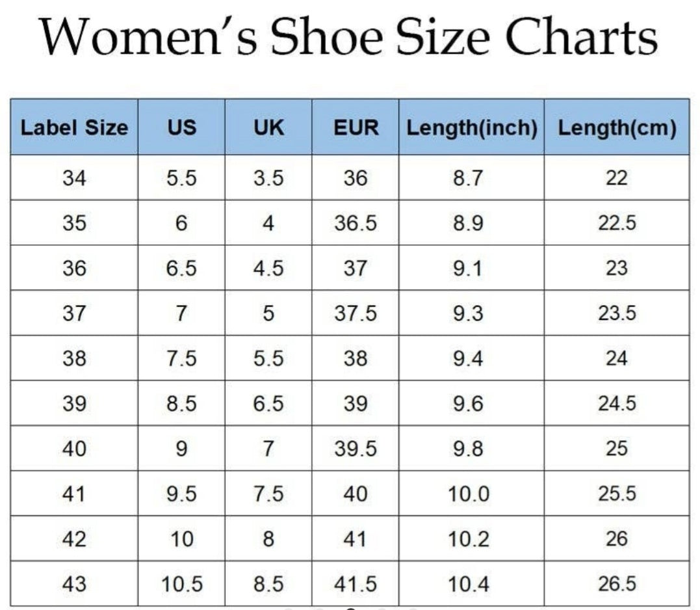Image resolution: width=700 pixels, height=610 pixels.
Task: Select the 9.3 inch length cell
Action: pyautogui.click(x=468, y=313)
